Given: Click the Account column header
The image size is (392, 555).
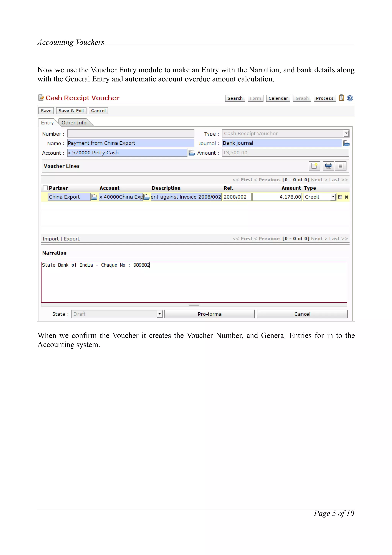Looking at the screenshot, I should (109, 188).
